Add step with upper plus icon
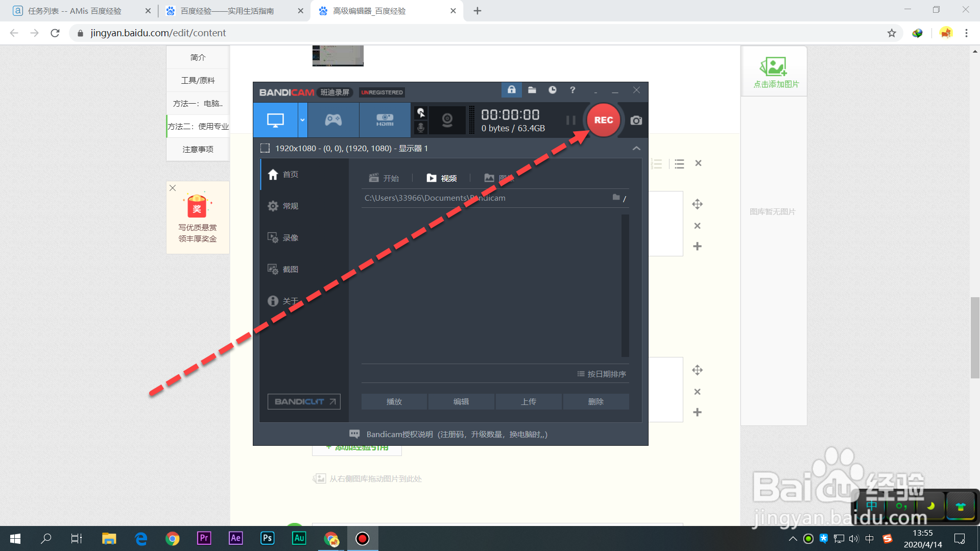Image resolution: width=980 pixels, height=551 pixels. pos(697,246)
